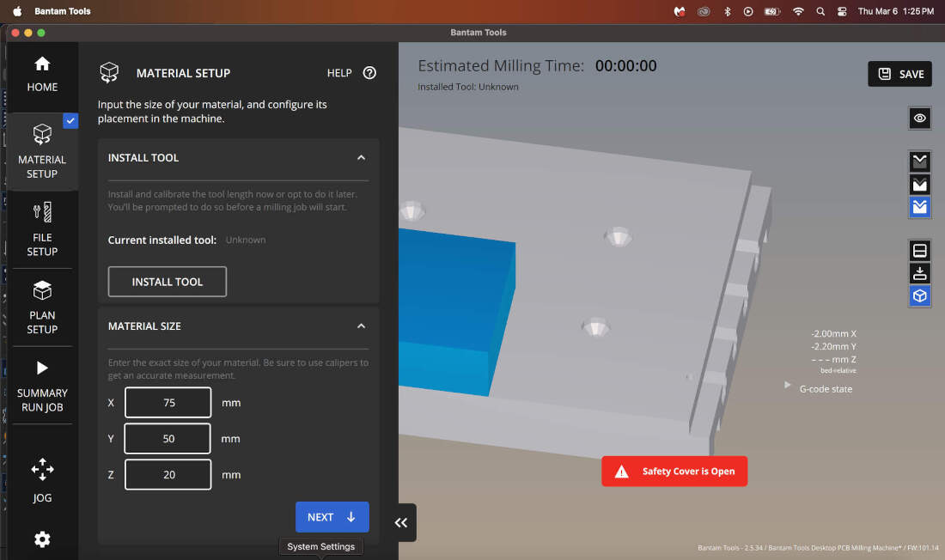Click the battery status icon

tap(772, 11)
